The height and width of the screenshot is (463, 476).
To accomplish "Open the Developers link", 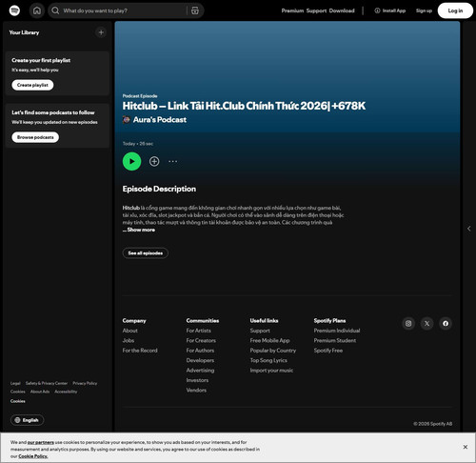I will (x=200, y=360).
